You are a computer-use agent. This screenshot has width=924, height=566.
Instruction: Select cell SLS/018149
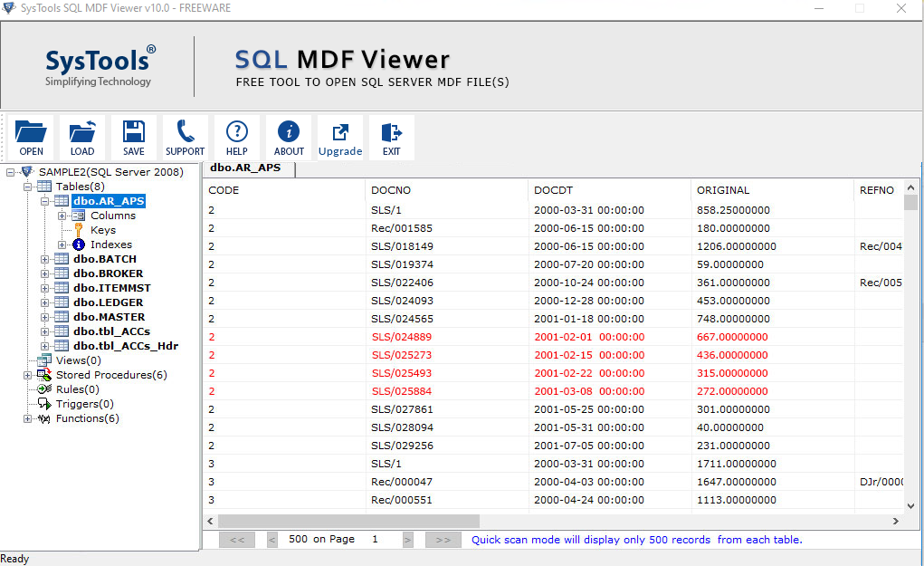click(402, 246)
